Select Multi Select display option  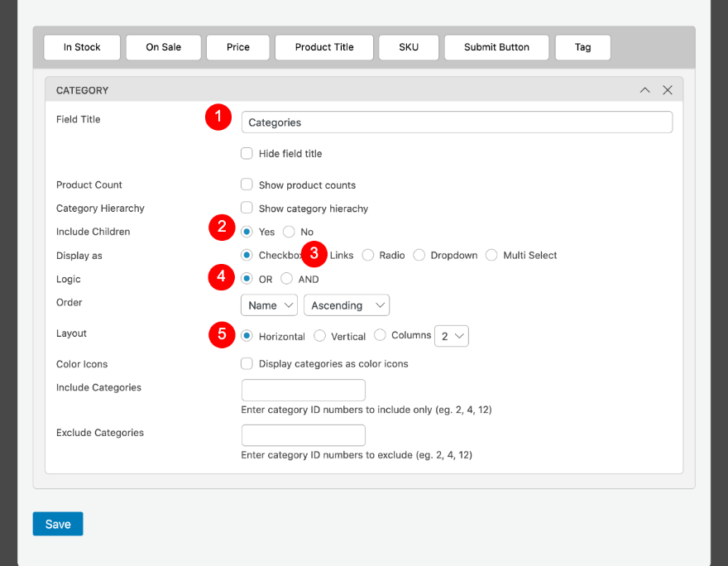[x=492, y=255]
